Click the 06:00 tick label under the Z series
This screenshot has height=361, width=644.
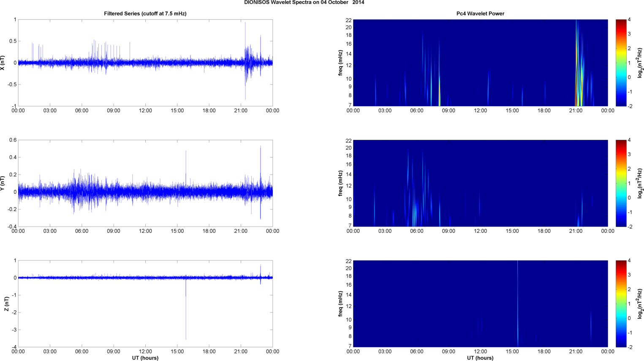82,352
